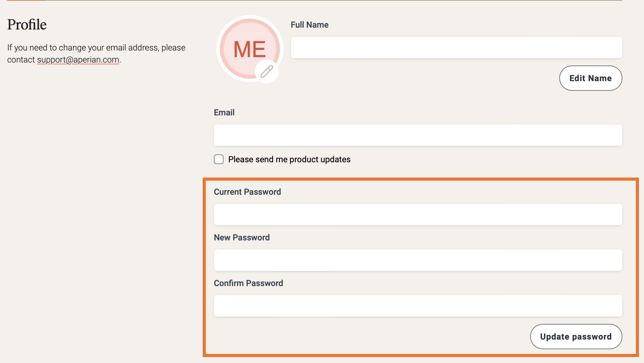Click the Profile section heading

(27, 25)
